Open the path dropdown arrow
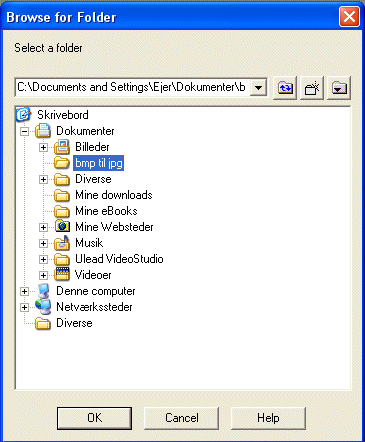Image resolution: width=365 pixels, height=442 pixels. (258, 88)
